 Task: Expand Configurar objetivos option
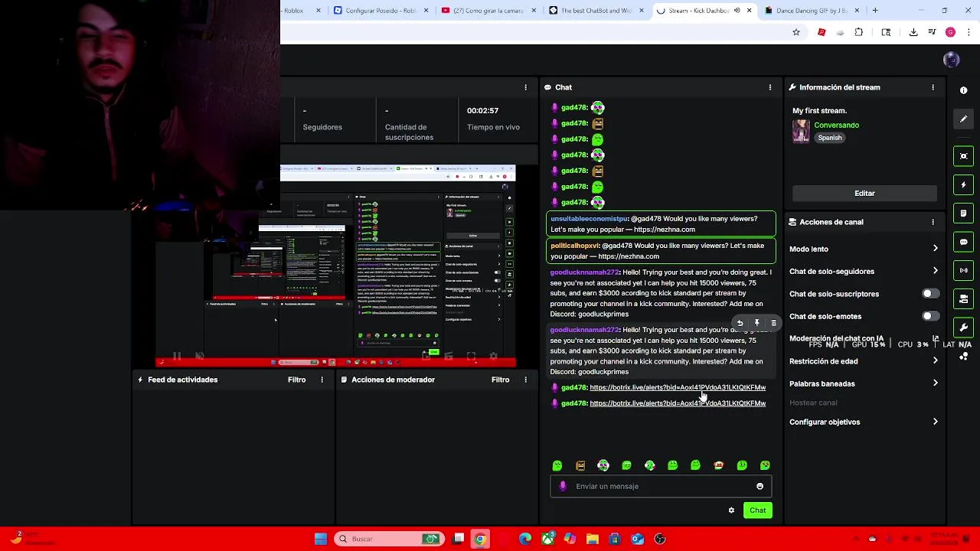pos(935,422)
